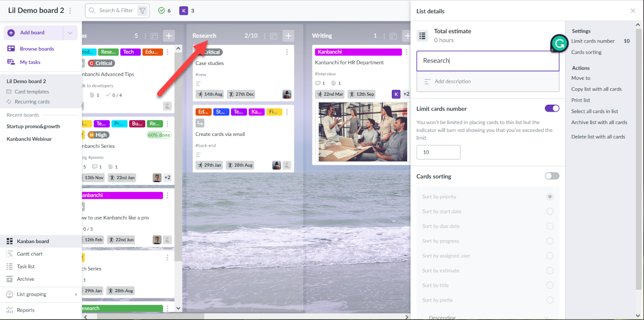
Task: Pick the Sort by estimate radio button
Action: coord(550,271)
